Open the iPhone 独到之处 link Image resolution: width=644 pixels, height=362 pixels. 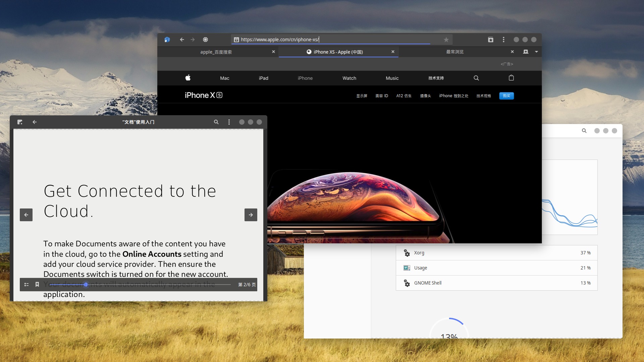[453, 96]
